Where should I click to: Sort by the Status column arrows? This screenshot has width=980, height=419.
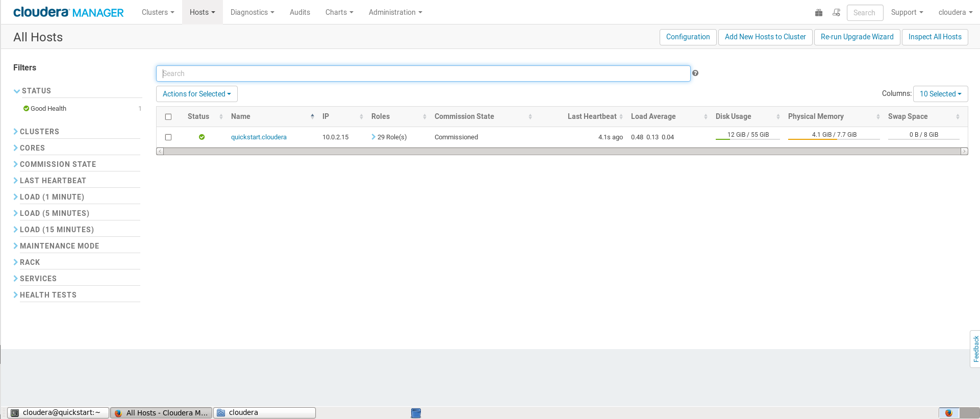click(x=221, y=117)
